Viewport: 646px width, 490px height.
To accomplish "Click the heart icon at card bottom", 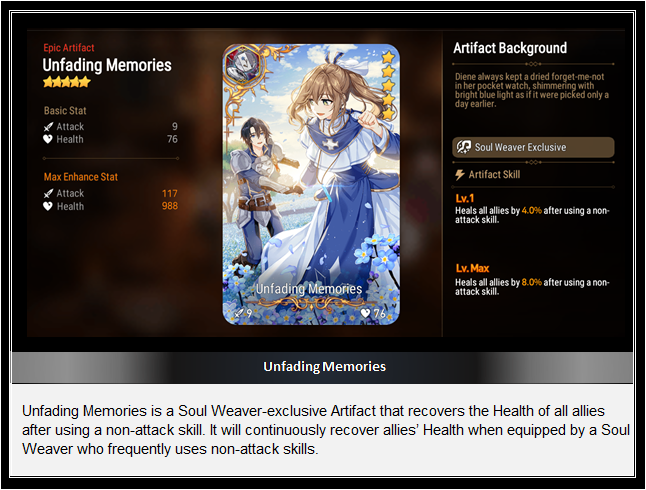I will [x=365, y=314].
